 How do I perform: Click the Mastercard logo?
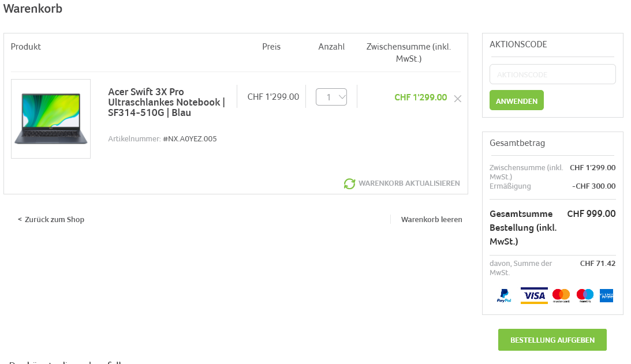(561, 295)
